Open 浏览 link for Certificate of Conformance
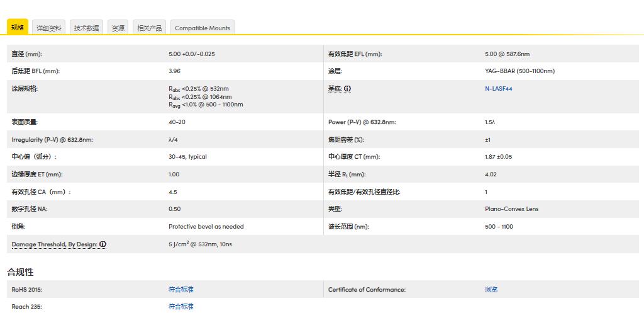This screenshot has height=325, width=644. [491, 290]
